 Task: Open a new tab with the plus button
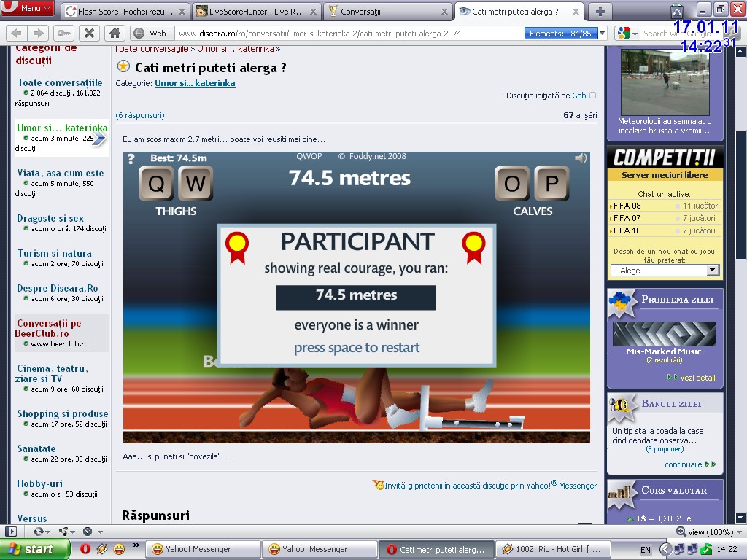[x=600, y=12]
